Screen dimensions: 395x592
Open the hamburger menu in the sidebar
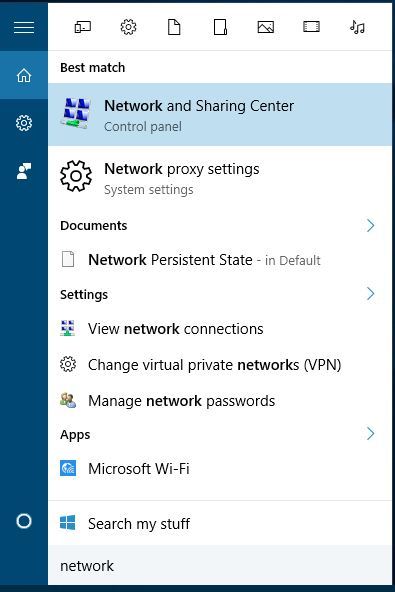tap(24, 27)
